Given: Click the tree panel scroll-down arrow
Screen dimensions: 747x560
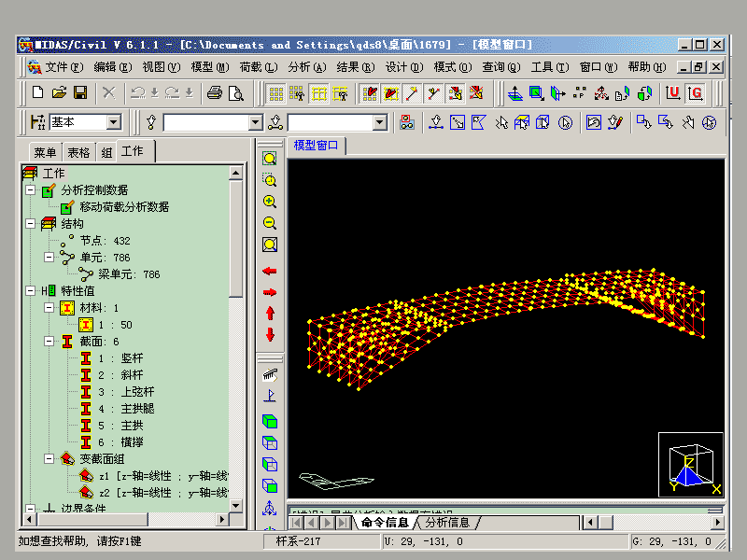Looking at the screenshot, I should [x=236, y=505].
